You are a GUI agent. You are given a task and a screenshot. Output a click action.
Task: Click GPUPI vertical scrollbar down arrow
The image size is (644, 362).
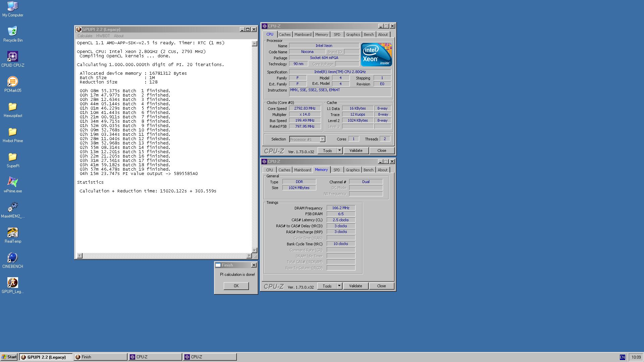[255, 250]
